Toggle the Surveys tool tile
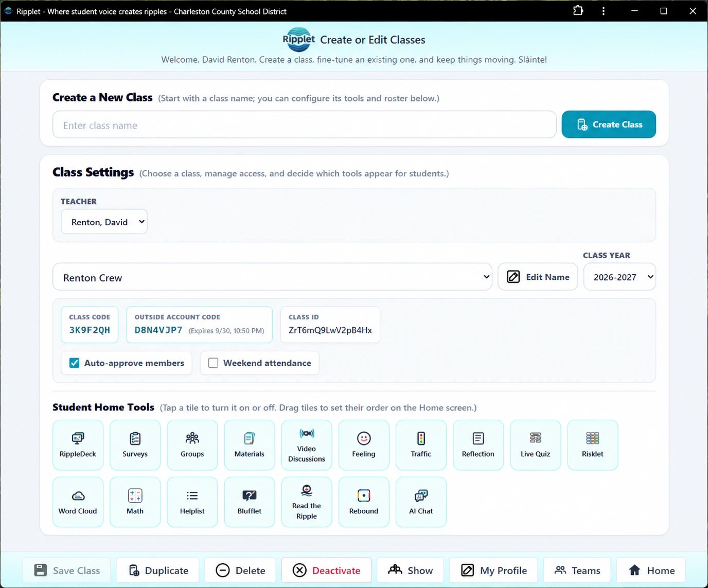This screenshot has width=708, height=588. (x=135, y=445)
